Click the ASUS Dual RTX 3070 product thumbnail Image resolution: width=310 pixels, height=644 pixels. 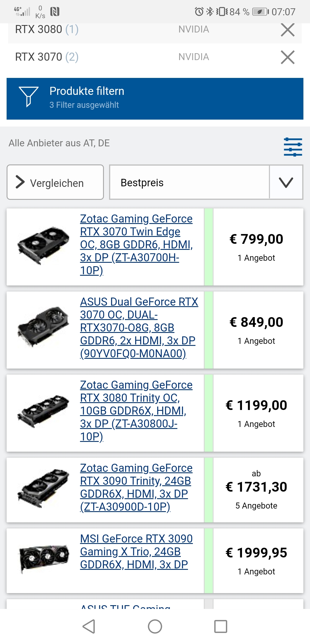tap(43, 328)
